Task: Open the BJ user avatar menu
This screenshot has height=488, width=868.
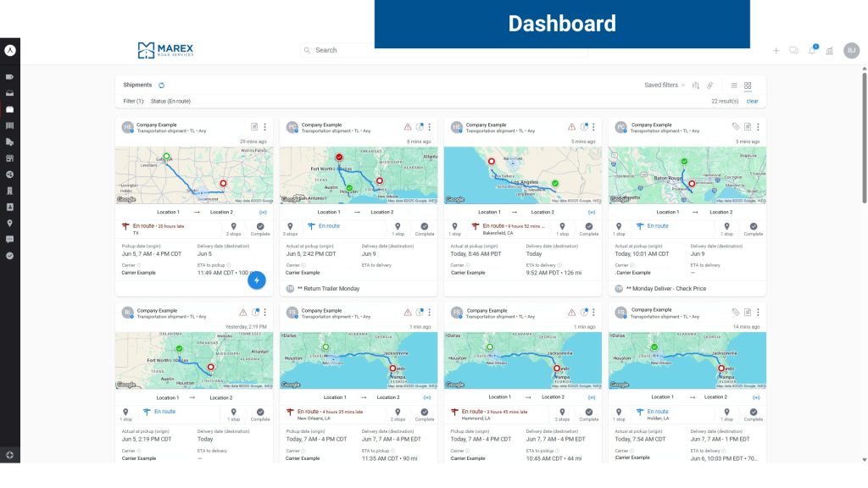Action: (851, 51)
